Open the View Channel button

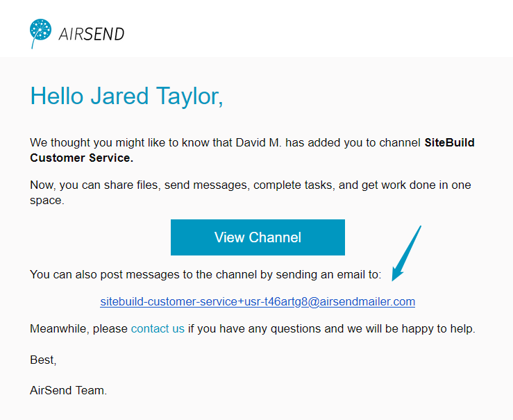[258, 237]
